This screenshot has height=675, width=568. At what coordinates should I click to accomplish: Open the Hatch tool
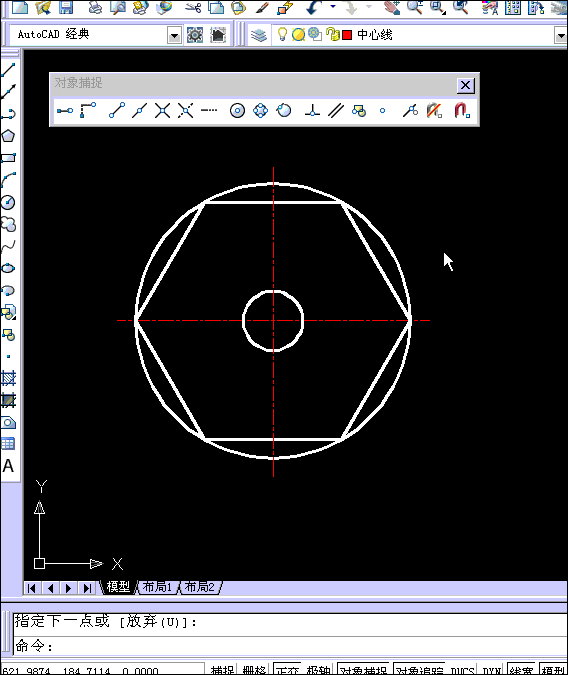tap(8, 378)
